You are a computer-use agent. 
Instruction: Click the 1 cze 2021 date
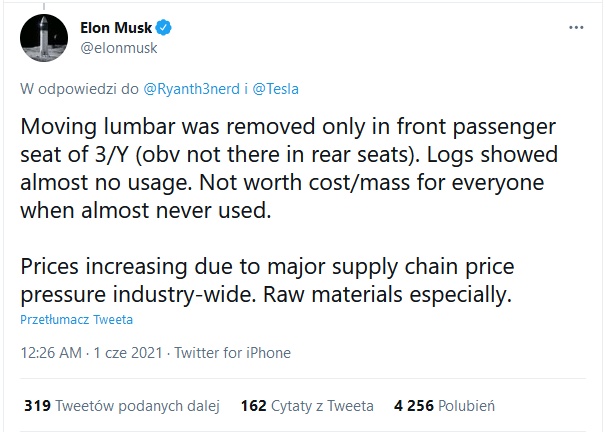point(128,353)
